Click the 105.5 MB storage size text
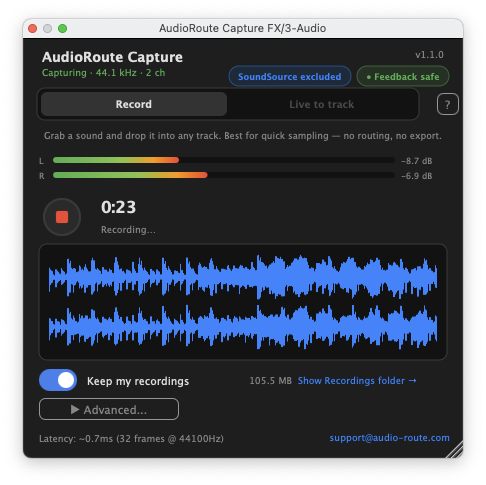Image resolution: width=486 pixels, height=485 pixels. tap(271, 381)
